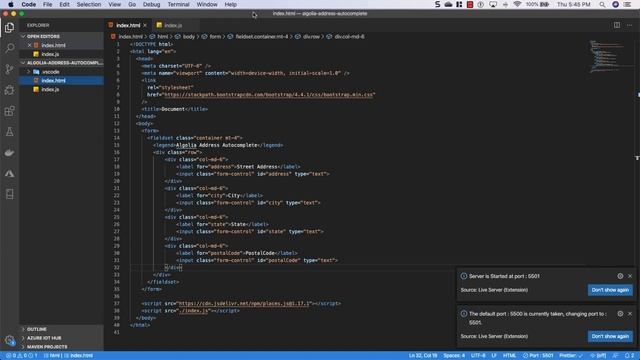Open macOS Spotlight search icon
Screen dimensions: 640x360
(x=602, y=4)
